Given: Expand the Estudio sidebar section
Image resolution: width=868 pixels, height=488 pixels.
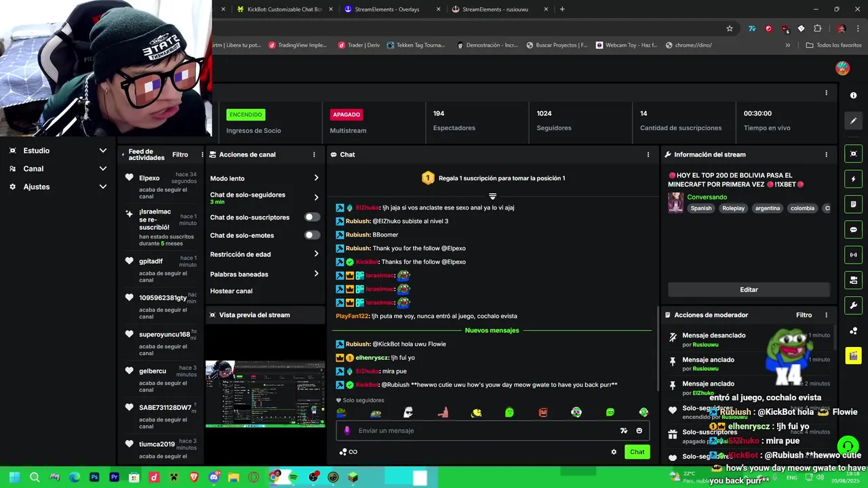Looking at the screenshot, I should point(58,150).
